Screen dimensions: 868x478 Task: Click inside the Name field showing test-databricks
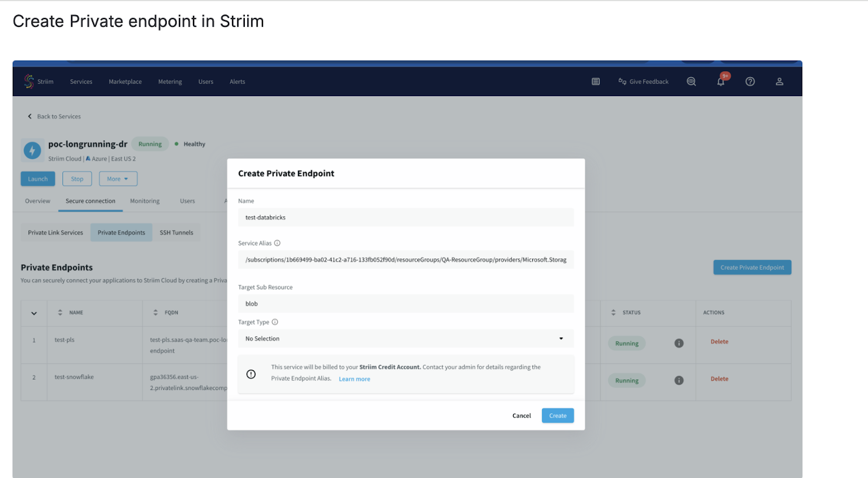click(x=406, y=217)
